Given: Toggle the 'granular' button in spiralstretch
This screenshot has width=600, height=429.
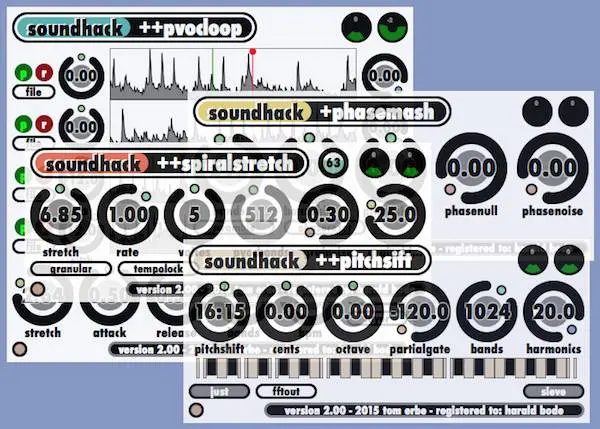Looking at the screenshot, I should point(71,269).
